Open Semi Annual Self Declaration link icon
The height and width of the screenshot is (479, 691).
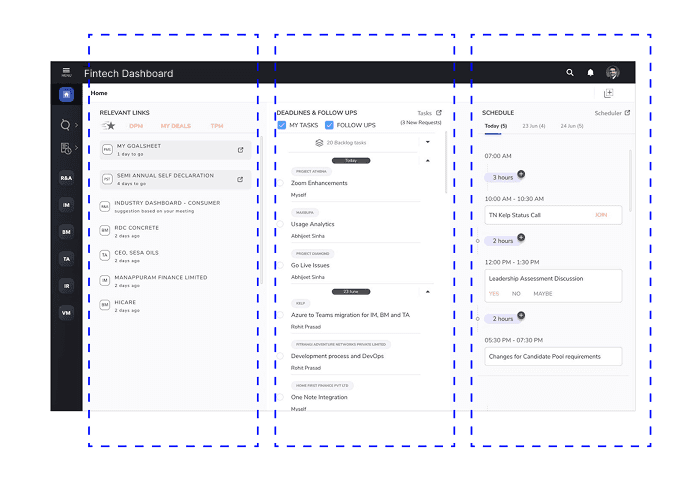(x=240, y=179)
